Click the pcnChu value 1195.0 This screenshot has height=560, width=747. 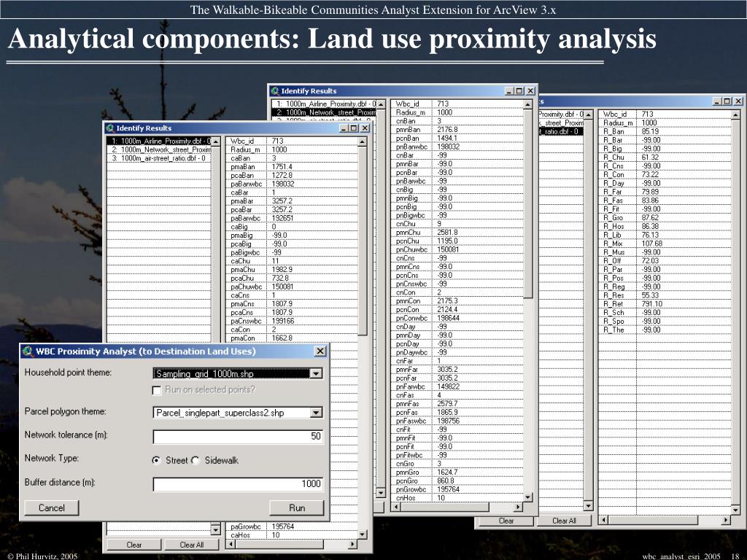pyautogui.click(x=447, y=241)
